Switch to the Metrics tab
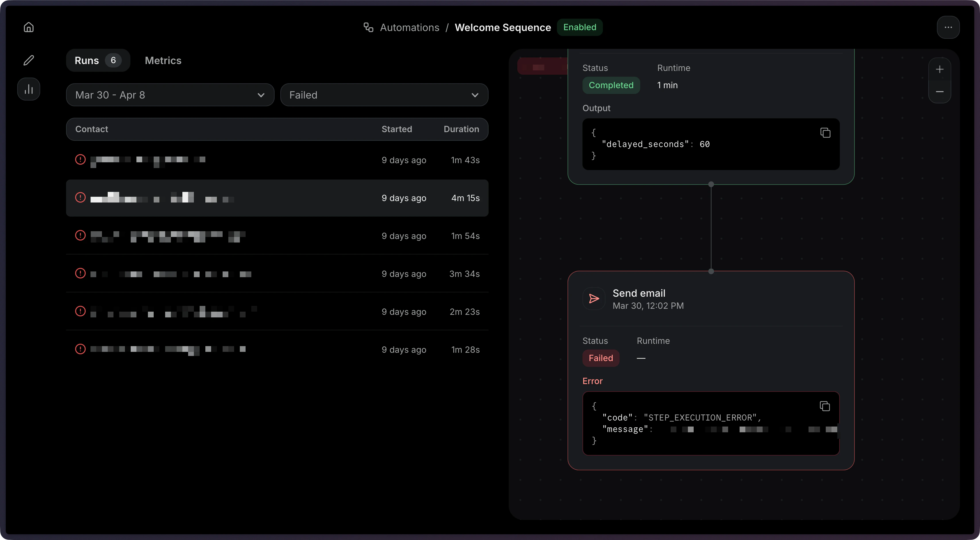The width and height of the screenshot is (980, 540). point(163,60)
